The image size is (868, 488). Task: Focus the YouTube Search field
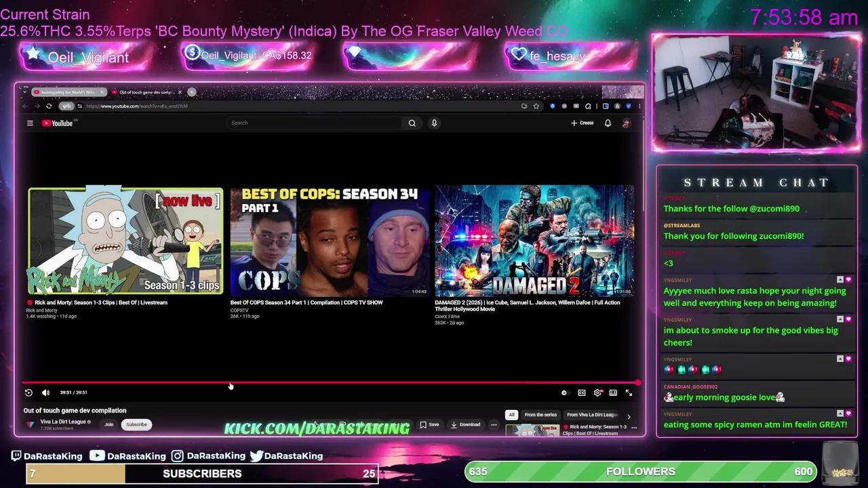[315, 123]
